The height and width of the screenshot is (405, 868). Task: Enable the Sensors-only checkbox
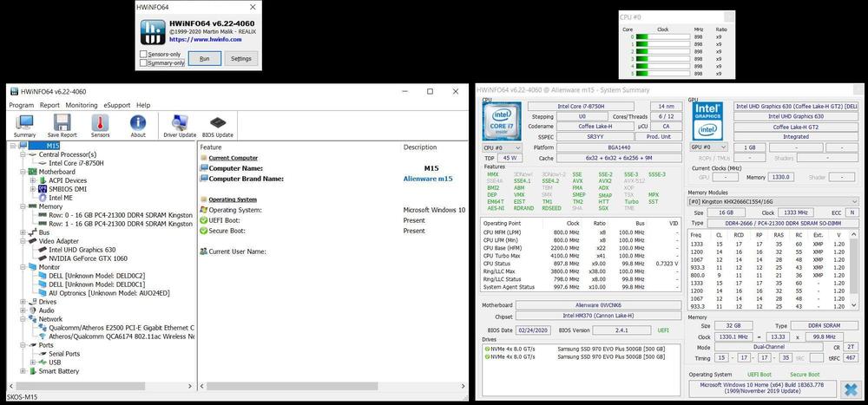[x=143, y=54]
